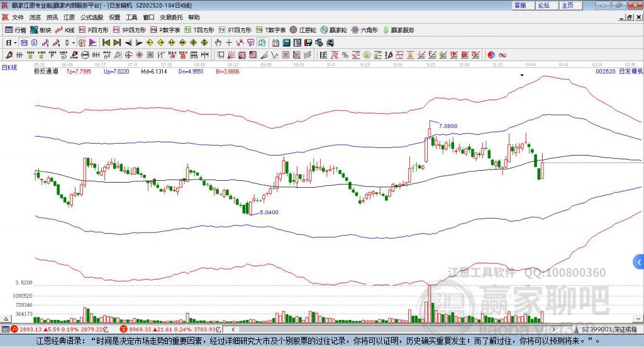This screenshot has width=644, height=347.
Task: Click the Dn=4.9551 indicator value
Action: (x=191, y=71)
